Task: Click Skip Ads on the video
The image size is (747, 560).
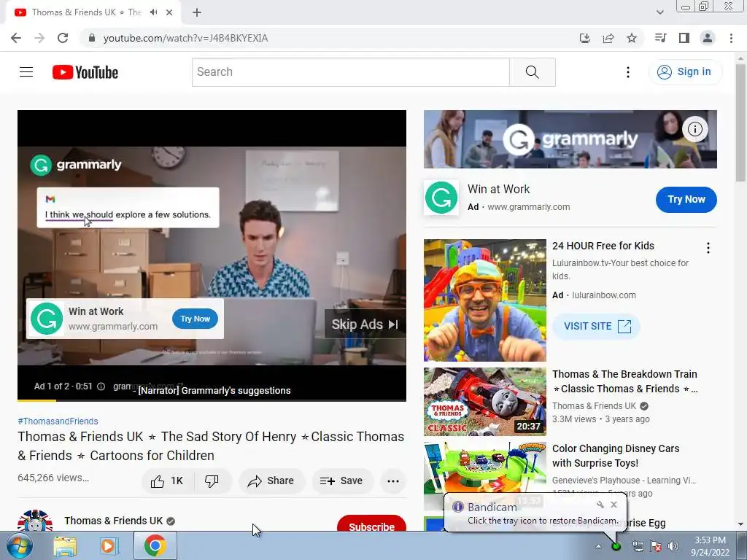Action: click(365, 324)
